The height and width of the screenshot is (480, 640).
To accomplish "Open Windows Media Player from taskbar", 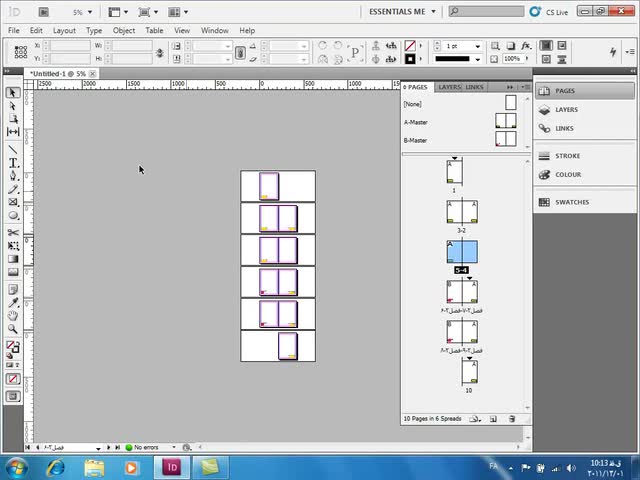I will click(131, 468).
